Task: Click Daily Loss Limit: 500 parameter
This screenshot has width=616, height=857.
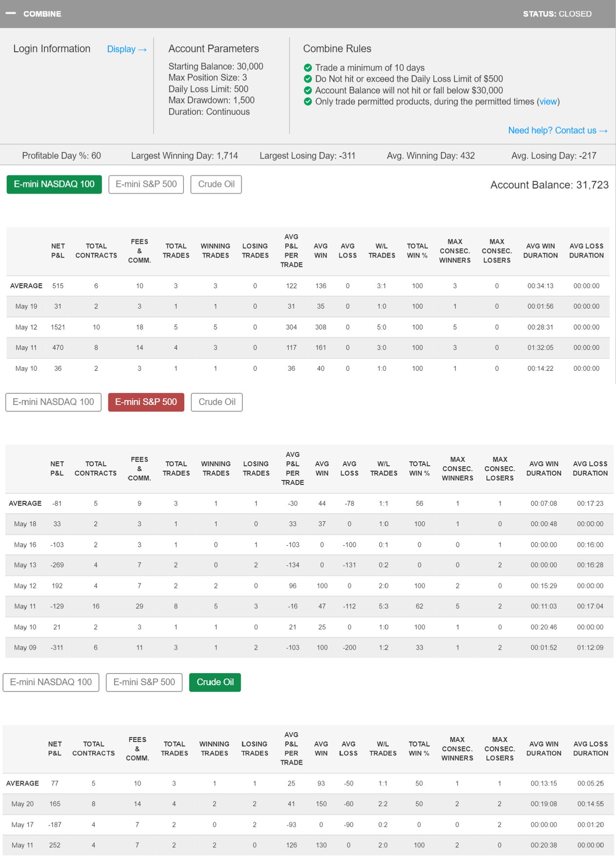Action: pyautogui.click(x=208, y=89)
